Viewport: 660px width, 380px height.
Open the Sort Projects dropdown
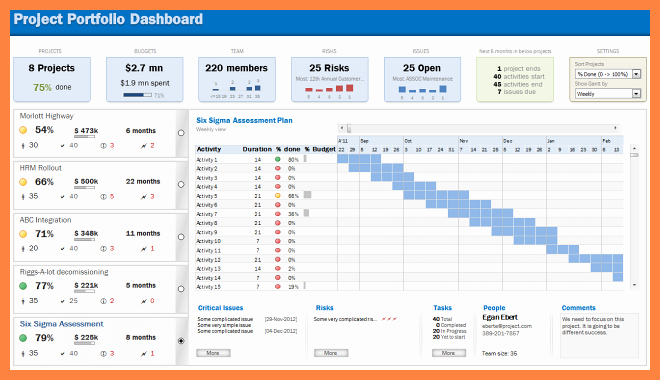pos(636,74)
